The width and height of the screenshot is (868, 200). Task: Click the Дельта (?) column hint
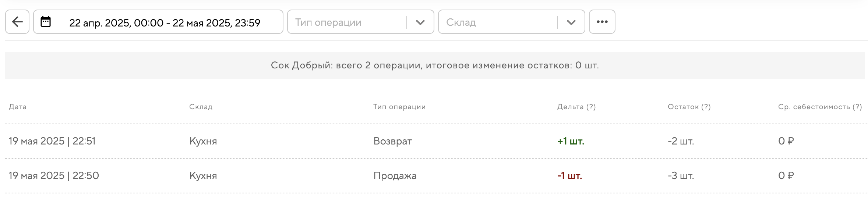coord(590,107)
